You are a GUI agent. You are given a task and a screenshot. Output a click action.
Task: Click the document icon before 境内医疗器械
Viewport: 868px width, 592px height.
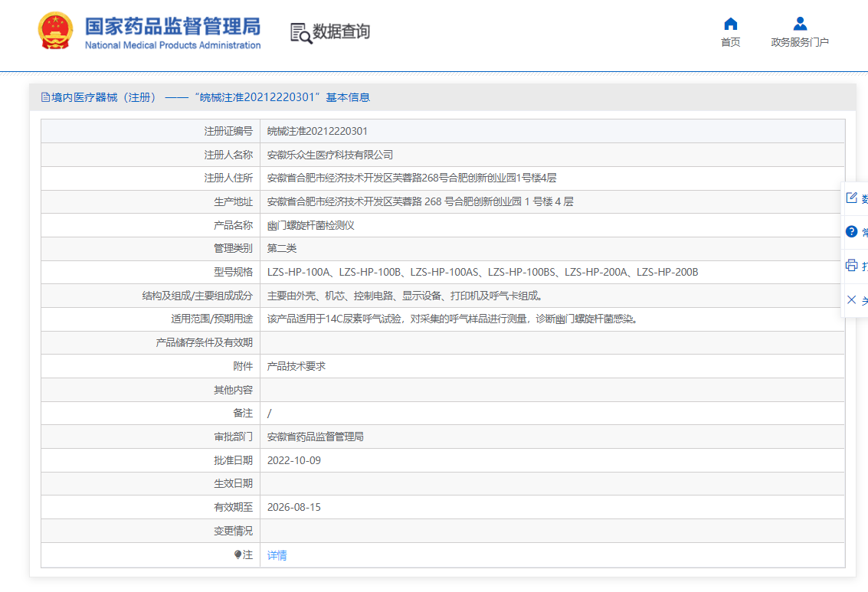tap(45, 97)
